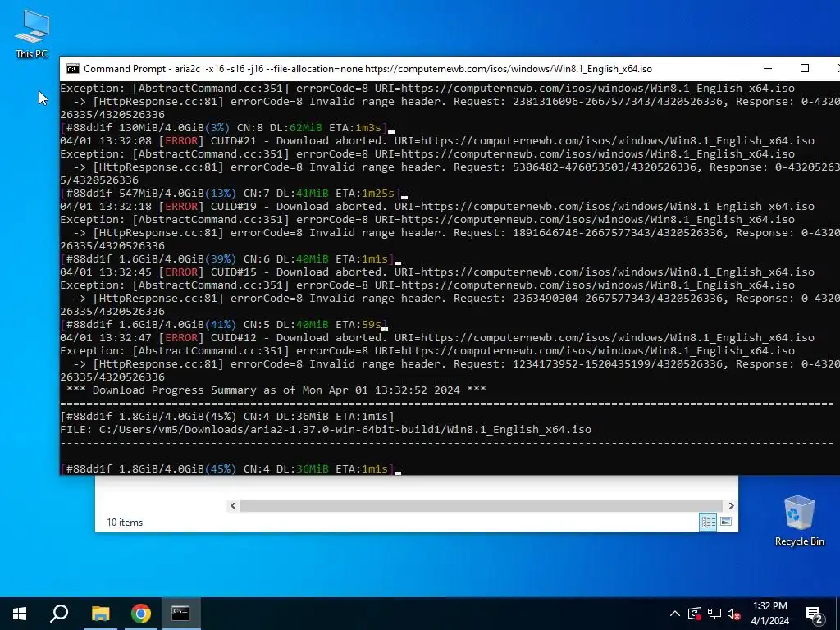This screenshot has width=840, height=630.
Task: Open File Explorer from taskbar
Action: click(100, 614)
